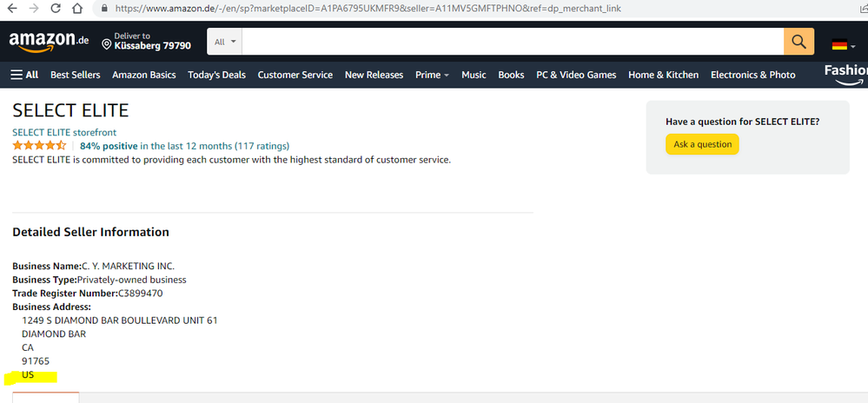
Task: Select the SELECT ELITE seller heading
Action: tap(70, 110)
